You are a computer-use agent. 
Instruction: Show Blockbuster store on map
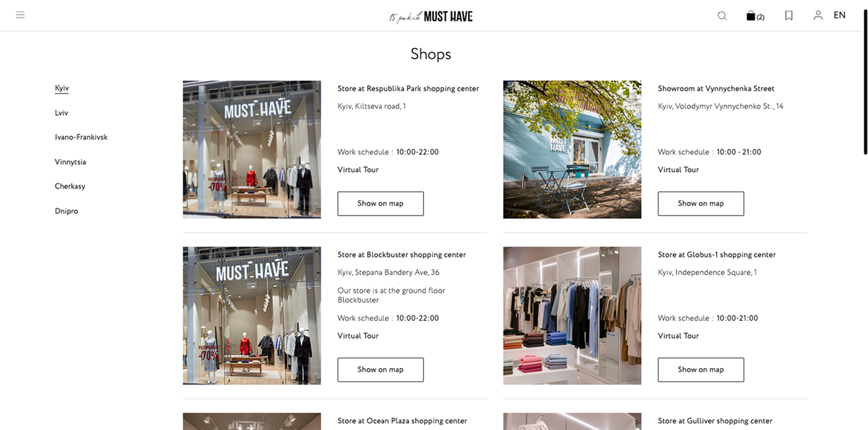[380, 369]
